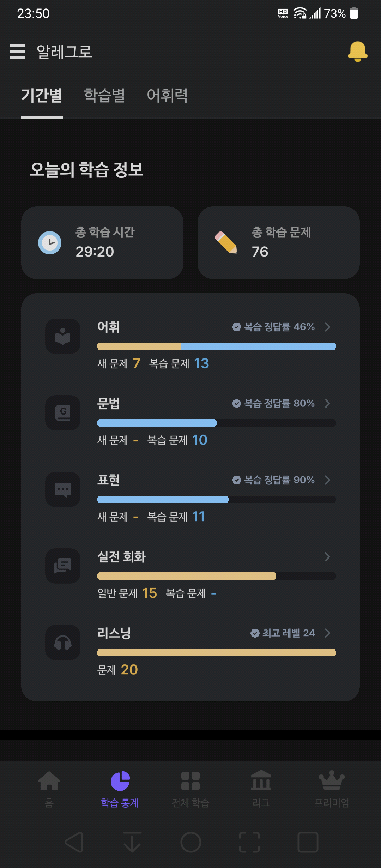Tap the 표현 speech bubble icon

click(63, 489)
